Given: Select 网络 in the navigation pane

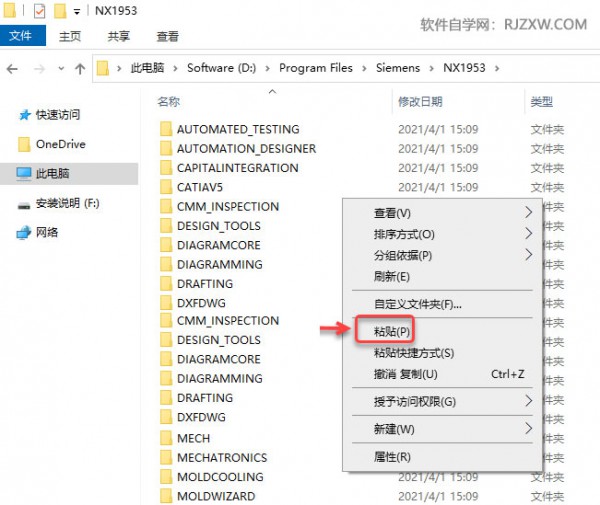Looking at the screenshot, I should pos(47,232).
